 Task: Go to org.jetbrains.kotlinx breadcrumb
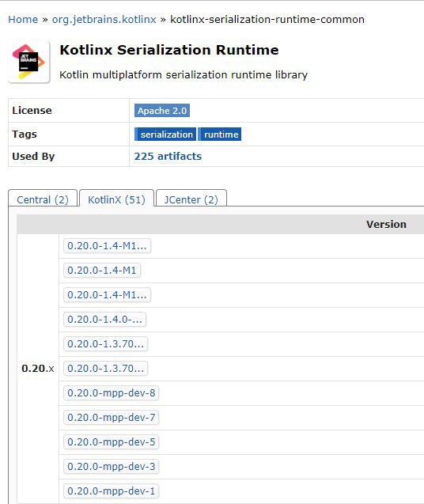coord(104,20)
